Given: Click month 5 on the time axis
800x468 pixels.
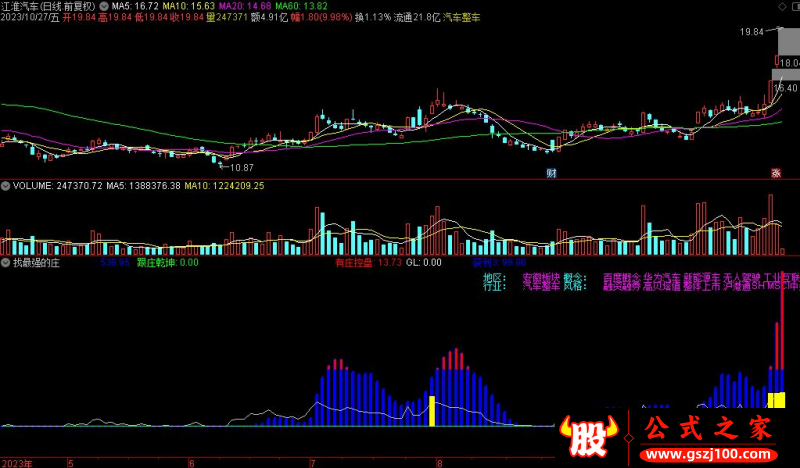Looking at the screenshot, I should (70, 463).
